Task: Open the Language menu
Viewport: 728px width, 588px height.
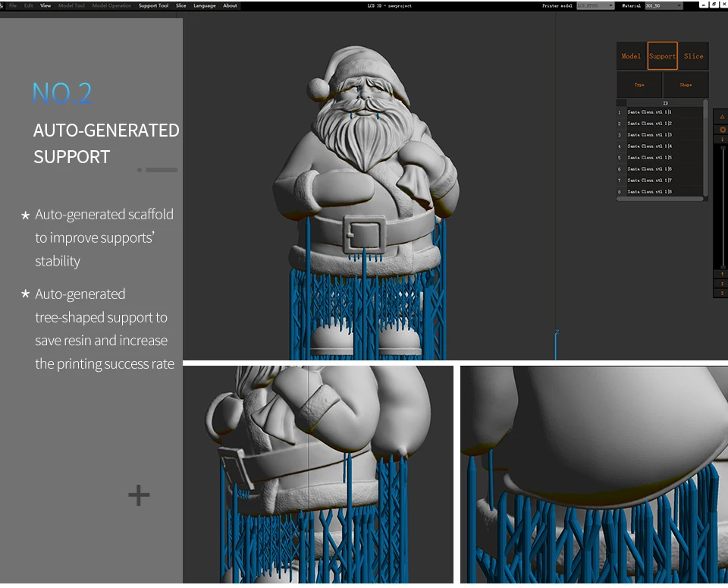Action: (x=204, y=5)
